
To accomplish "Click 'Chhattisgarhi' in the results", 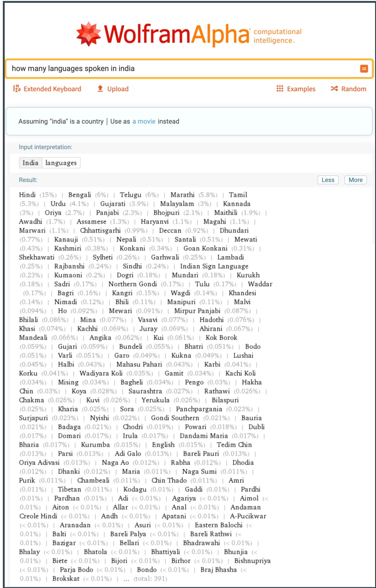I will [x=100, y=230].
